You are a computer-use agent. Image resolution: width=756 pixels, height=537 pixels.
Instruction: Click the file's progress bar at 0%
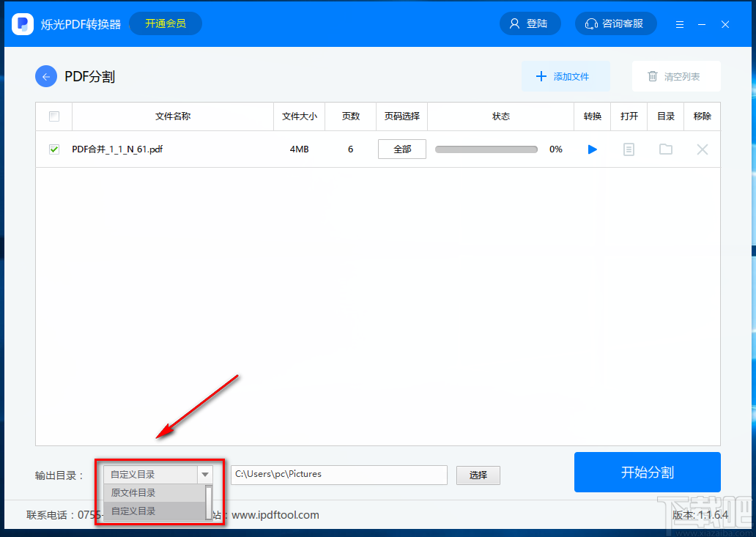tap(487, 149)
